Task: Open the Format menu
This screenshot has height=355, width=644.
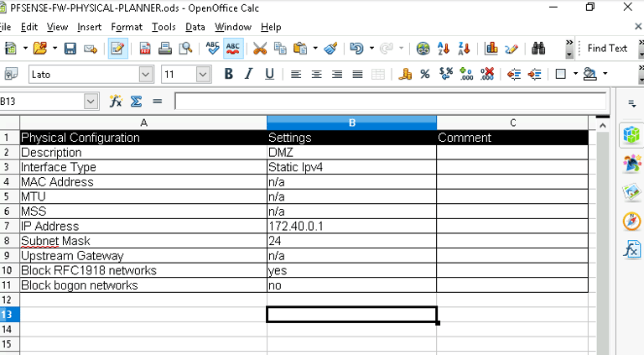Action: [x=127, y=27]
